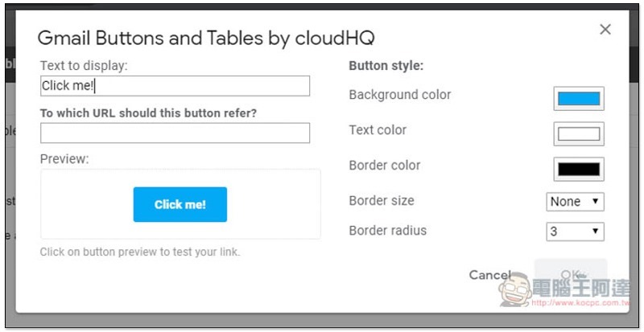Open the black Border color swatch
The width and height of the screenshot is (644, 332).
pos(578,169)
